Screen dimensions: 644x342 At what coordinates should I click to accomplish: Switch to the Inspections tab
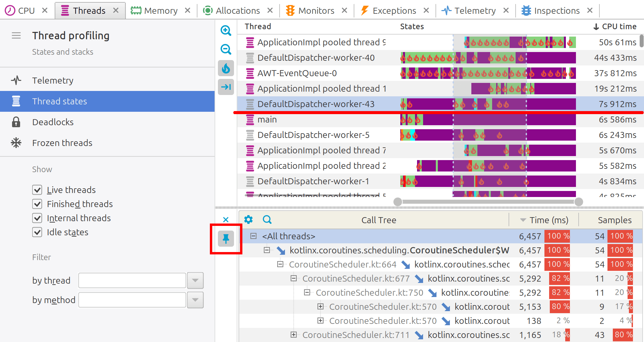click(x=557, y=11)
